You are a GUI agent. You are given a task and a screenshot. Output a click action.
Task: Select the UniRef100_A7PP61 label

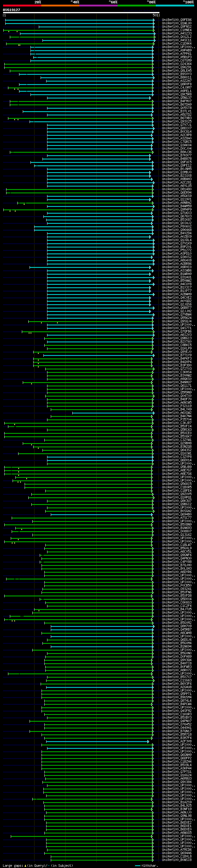[x=177, y=54]
